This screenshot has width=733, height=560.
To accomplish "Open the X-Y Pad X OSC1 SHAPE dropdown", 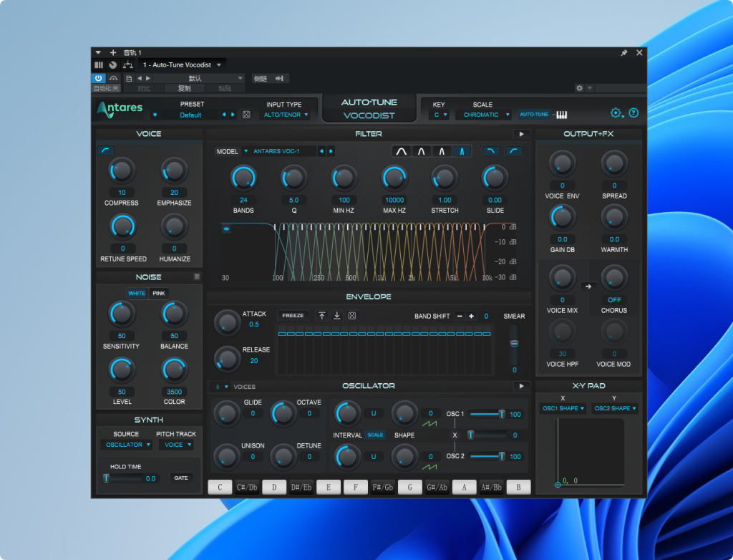I will (563, 408).
